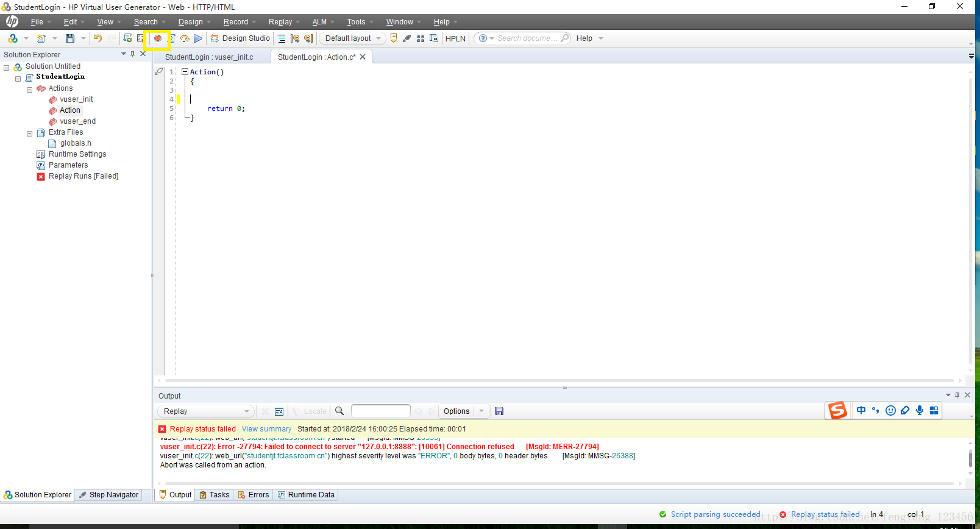Click the Output pane search text field
This screenshot has width=980, height=529.
[x=381, y=411]
